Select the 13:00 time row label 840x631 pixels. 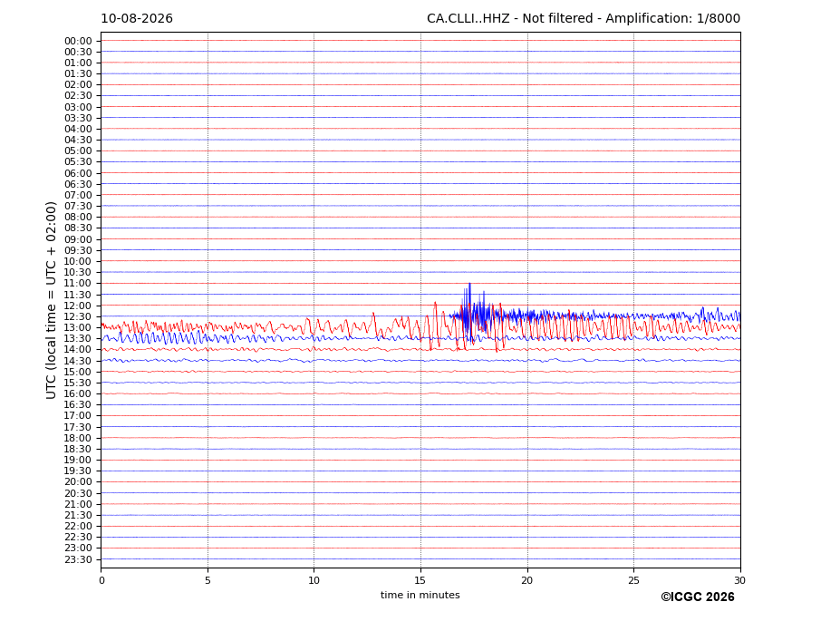(78, 327)
